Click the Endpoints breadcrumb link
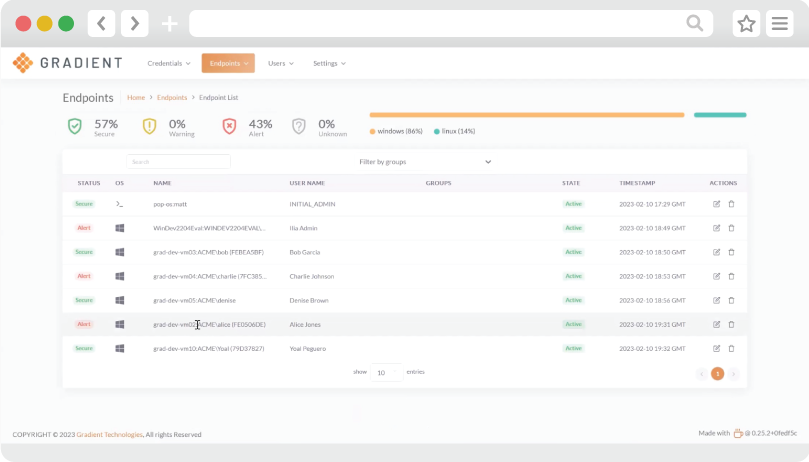The image size is (809, 462). pos(172,97)
